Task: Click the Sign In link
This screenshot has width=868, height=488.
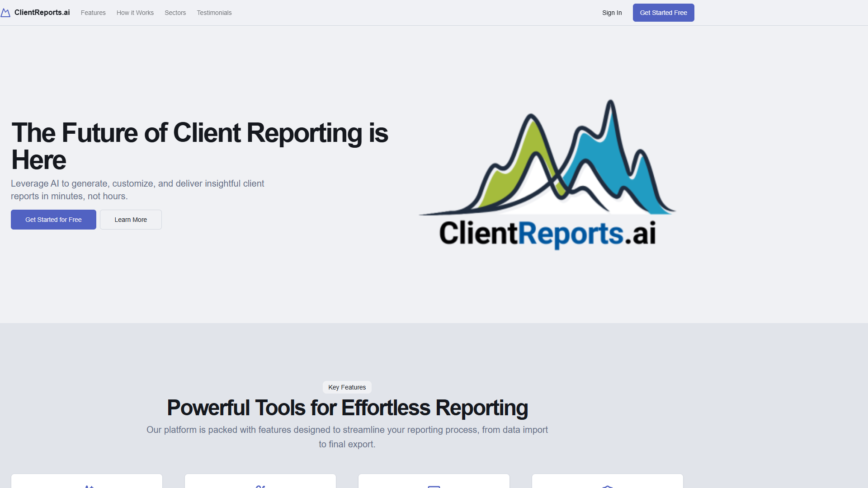Action: click(612, 13)
